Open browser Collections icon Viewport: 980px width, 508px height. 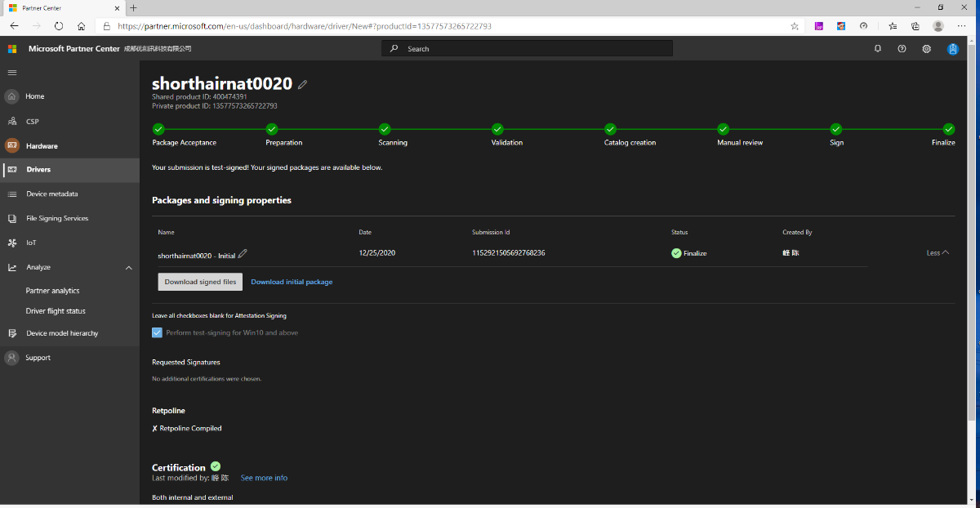pos(915,26)
